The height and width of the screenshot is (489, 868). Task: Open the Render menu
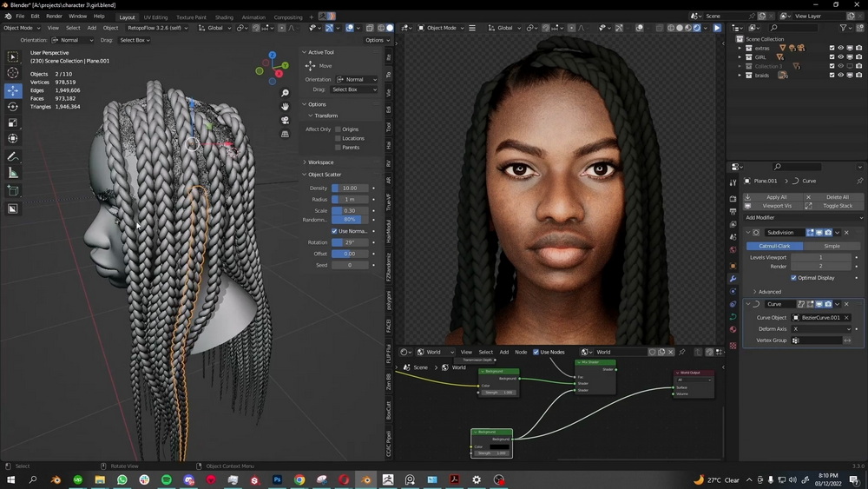[54, 16]
